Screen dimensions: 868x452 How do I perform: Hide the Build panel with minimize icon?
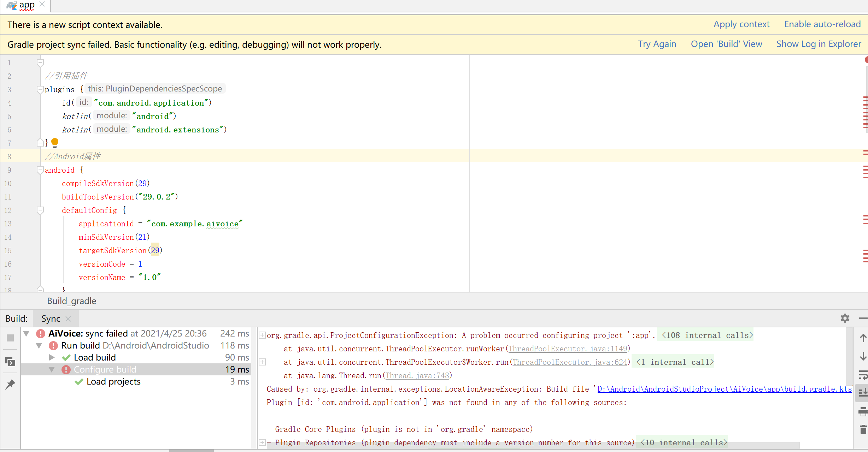click(863, 318)
